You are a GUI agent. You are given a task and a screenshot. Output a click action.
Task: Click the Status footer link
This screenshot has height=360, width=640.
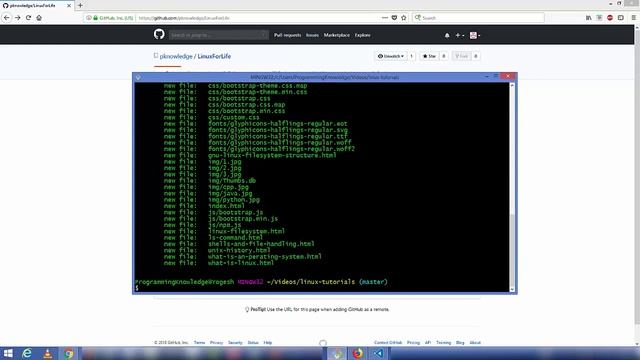coord(253,343)
